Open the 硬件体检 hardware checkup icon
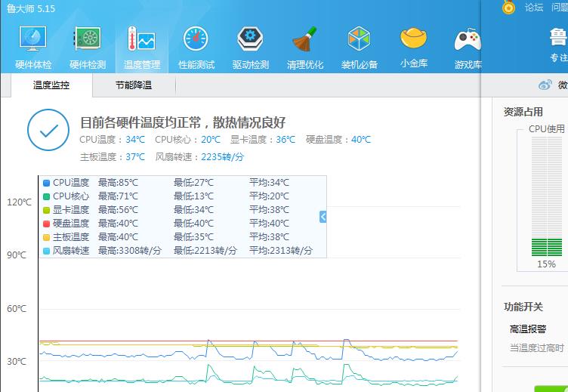Image resolution: width=568 pixels, height=392 pixels. (x=33, y=40)
